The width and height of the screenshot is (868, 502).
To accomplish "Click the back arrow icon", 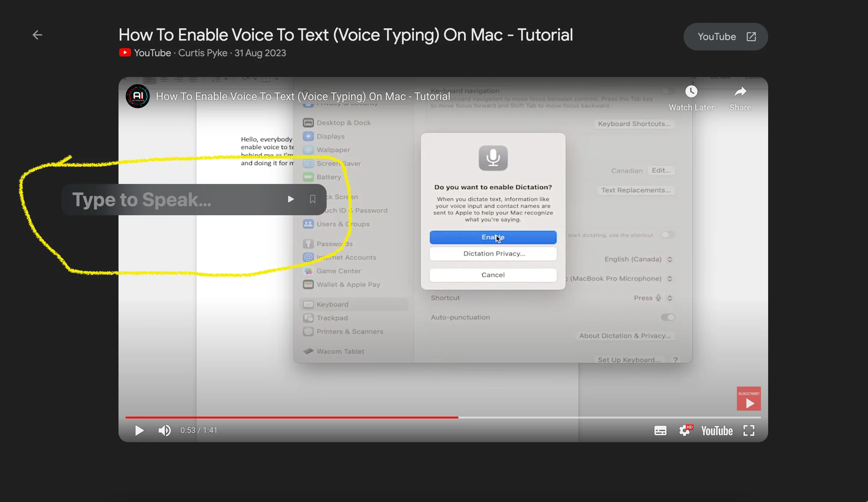I will click(37, 35).
